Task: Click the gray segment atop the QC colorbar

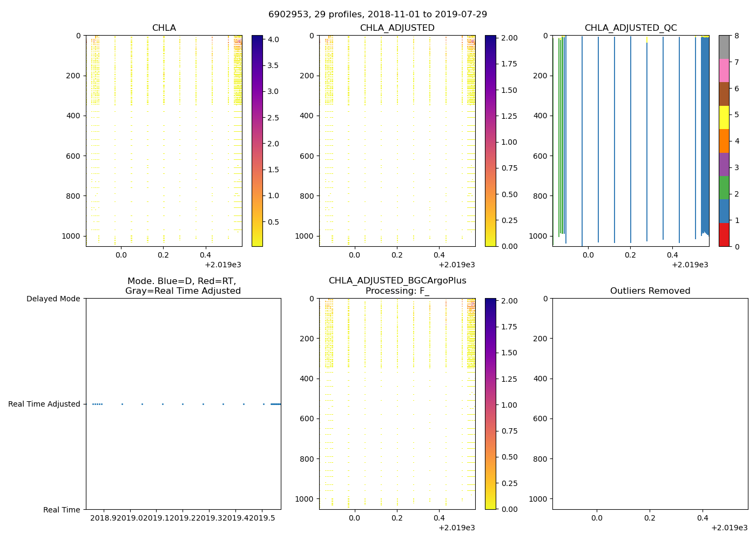Action: [724, 47]
